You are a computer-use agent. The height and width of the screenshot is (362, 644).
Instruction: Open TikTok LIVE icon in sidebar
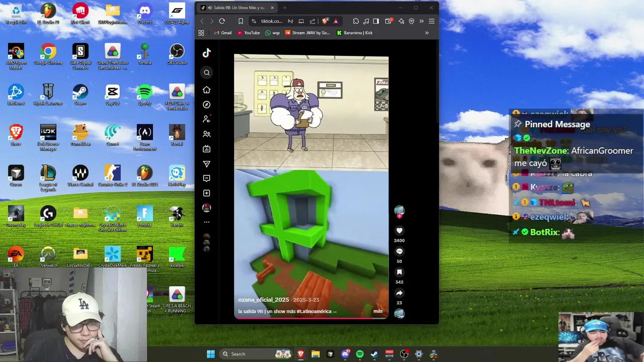(x=206, y=149)
